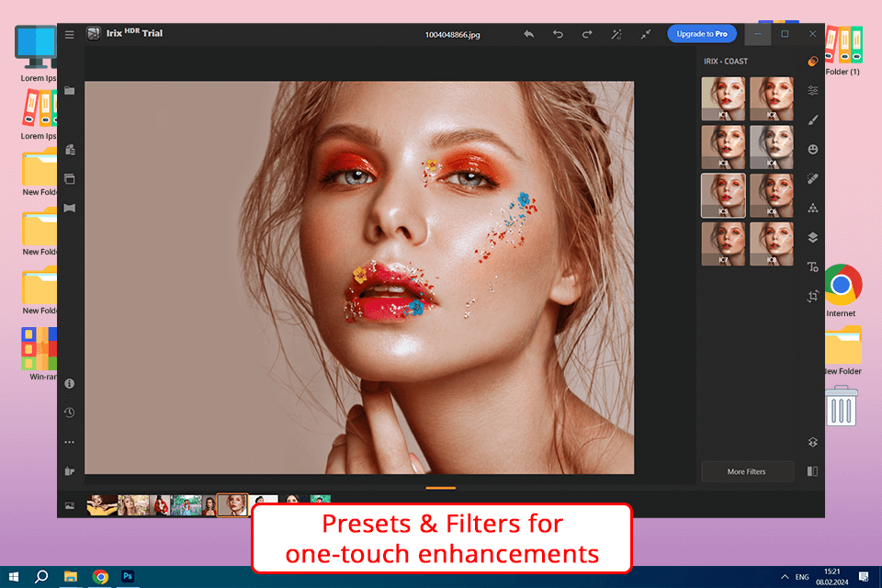Open the hamburger menu in Irix HDR
The width and height of the screenshot is (882, 588).
click(70, 35)
